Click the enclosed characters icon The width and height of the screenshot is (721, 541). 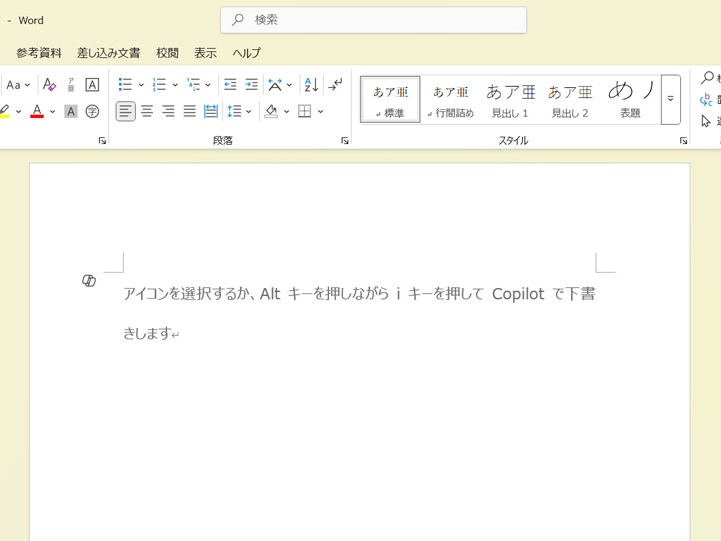(92, 111)
